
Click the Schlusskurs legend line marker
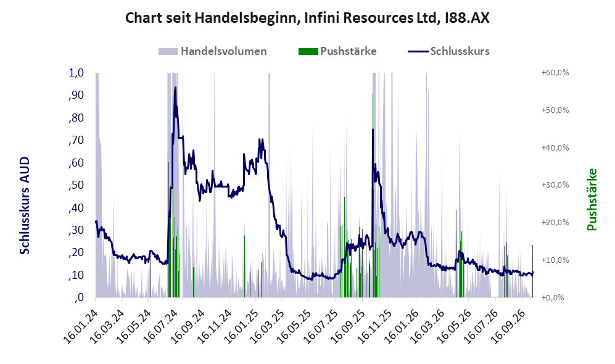(418, 51)
